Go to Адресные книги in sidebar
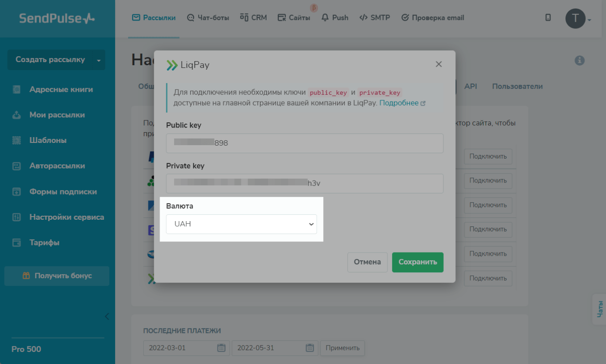606x364 pixels. (x=61, y=89)
